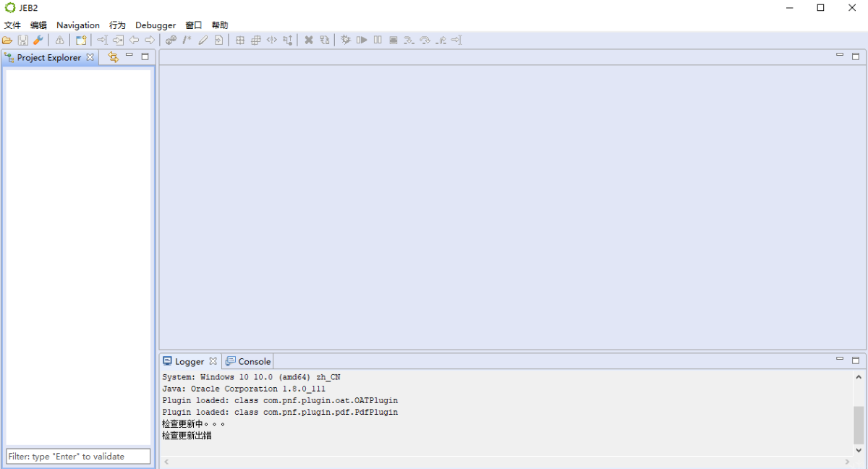Maximize the main editor area

[856, 56]
